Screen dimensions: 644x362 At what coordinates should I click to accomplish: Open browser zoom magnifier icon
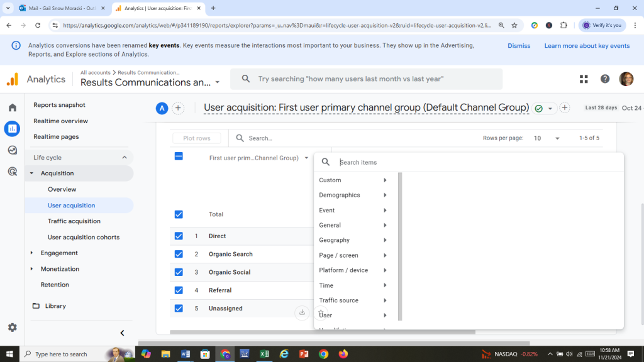pos(501,25)
